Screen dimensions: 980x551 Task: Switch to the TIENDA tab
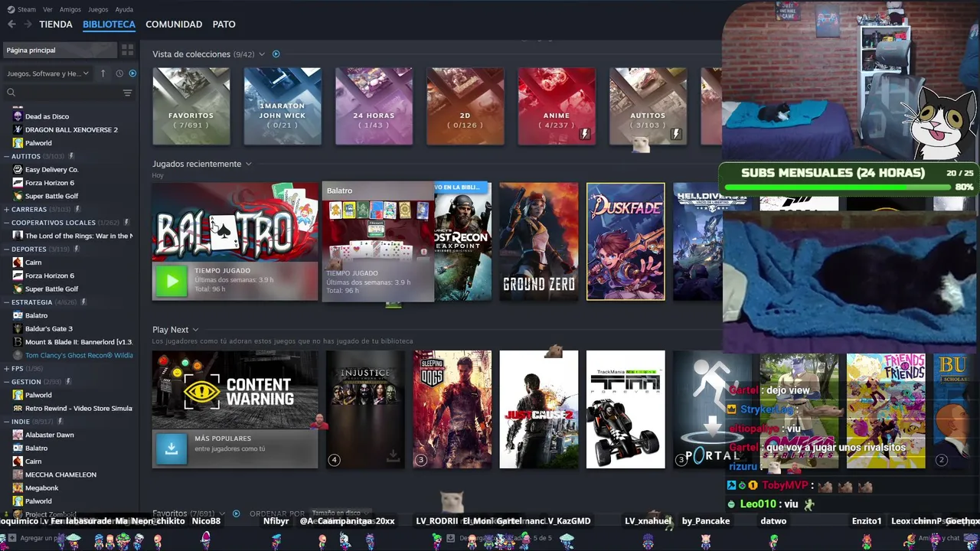click(56, 24)
